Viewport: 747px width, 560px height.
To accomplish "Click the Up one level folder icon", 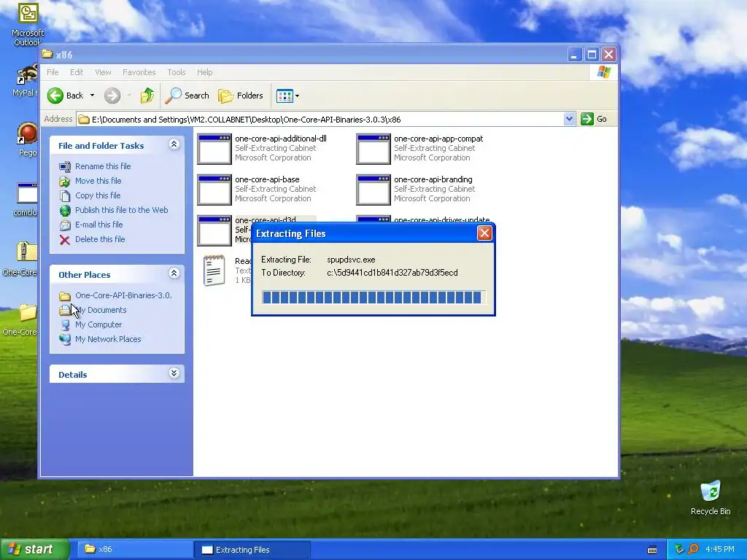I will (x=147, y=96).
